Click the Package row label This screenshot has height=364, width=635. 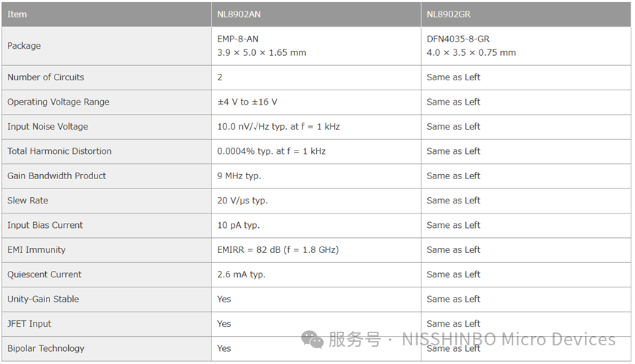click(24, 46)
